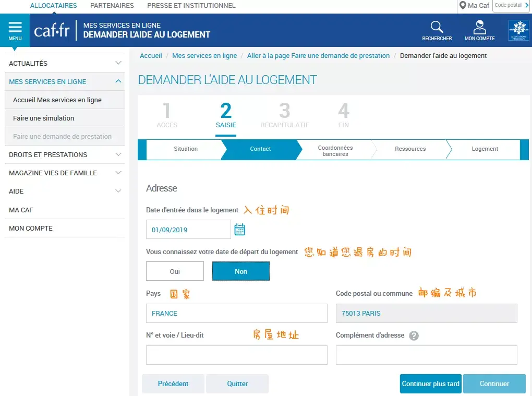Open the calendar date picker icon
532x396 pixels.
tap(239, 230)
